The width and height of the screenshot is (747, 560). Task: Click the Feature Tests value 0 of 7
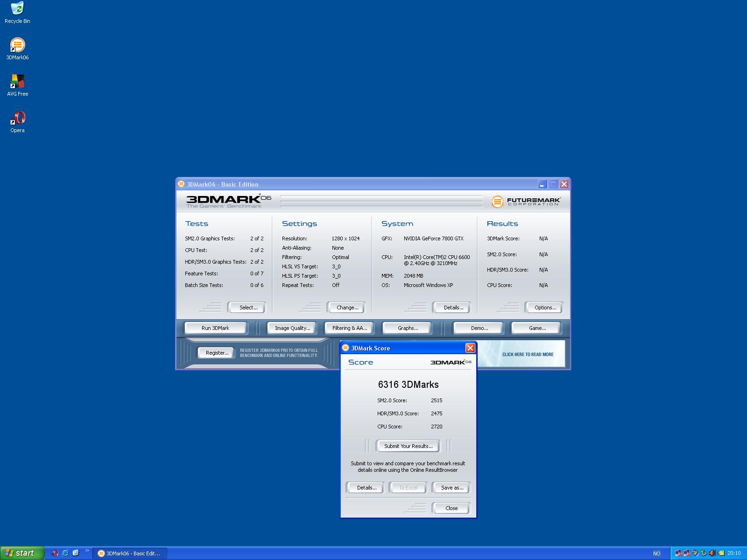coord(257,273)
